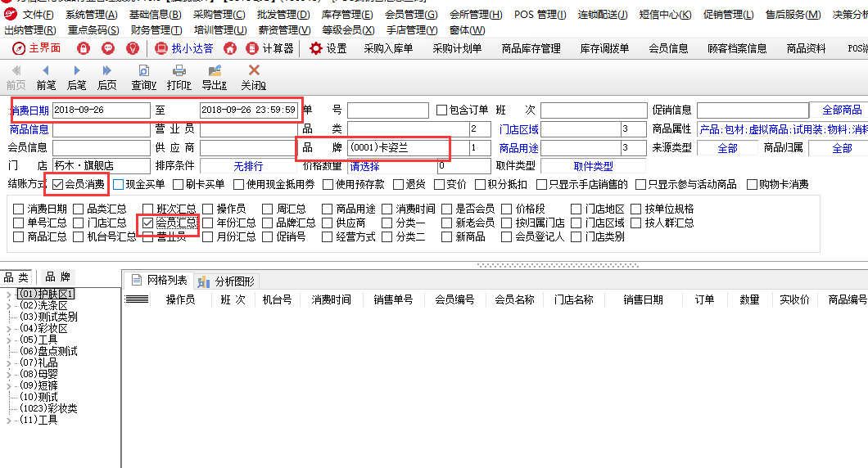
Task: Click the 门店区域 link label
Action: [x=518, y=129]
